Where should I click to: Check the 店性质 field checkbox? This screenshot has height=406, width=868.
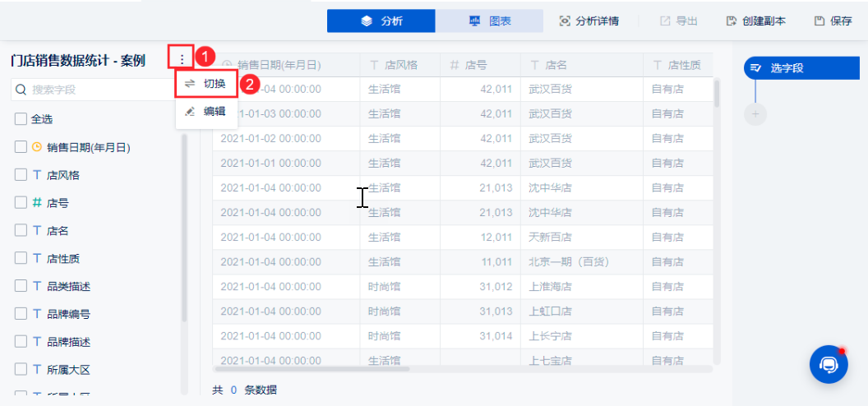(21, 258)
